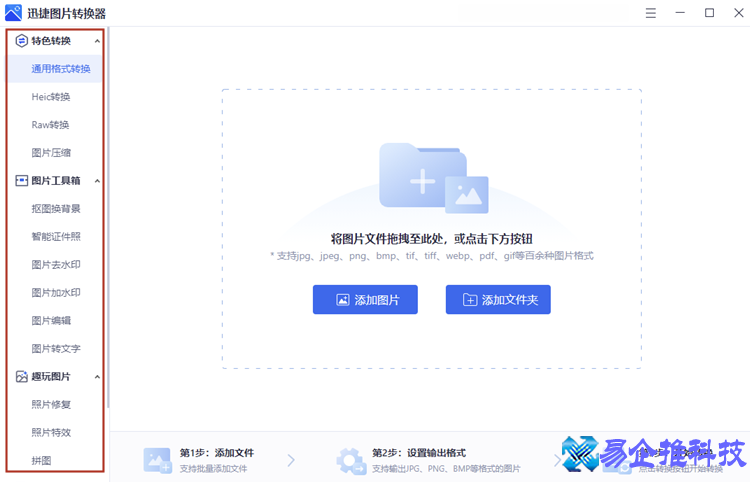Open the hamburger menu in title bar

click(651, 13)
